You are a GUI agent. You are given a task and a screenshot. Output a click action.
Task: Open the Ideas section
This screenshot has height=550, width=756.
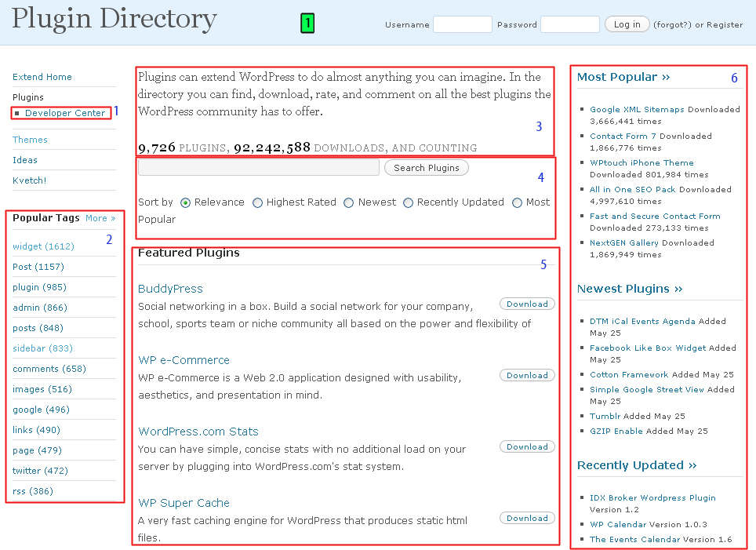pyautogui.click(x=25, y=160)
